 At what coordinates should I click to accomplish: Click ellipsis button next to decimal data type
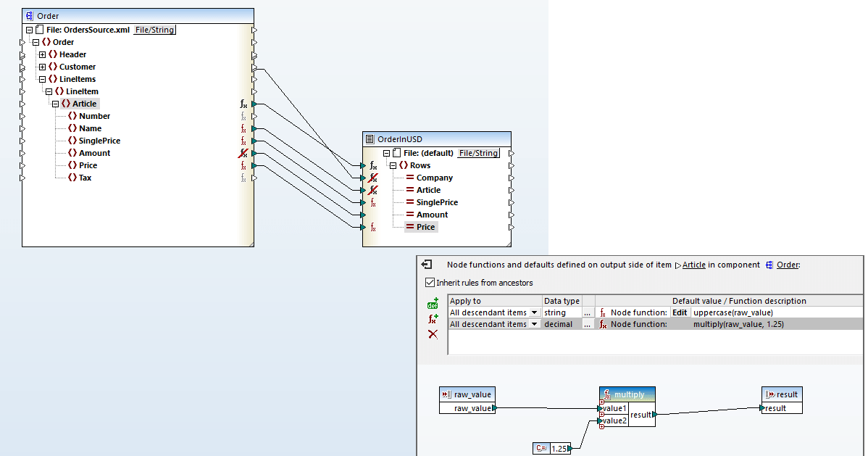(588, 324)
